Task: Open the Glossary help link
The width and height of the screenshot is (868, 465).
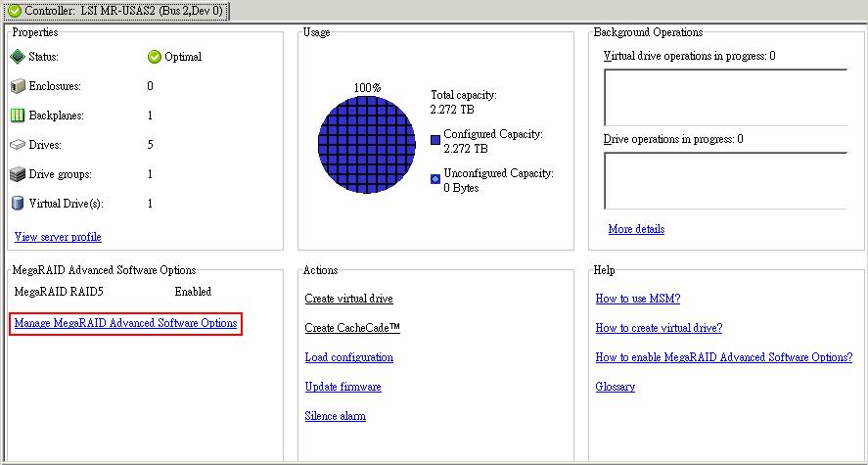Action: pos(615,387)
